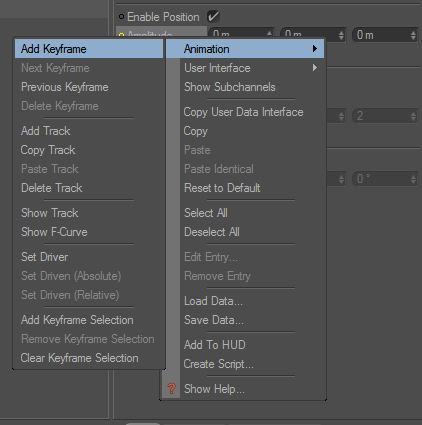The image size is (422, 425).
Task: Open the Animation menu entry
Action: [x=245, y=49]
